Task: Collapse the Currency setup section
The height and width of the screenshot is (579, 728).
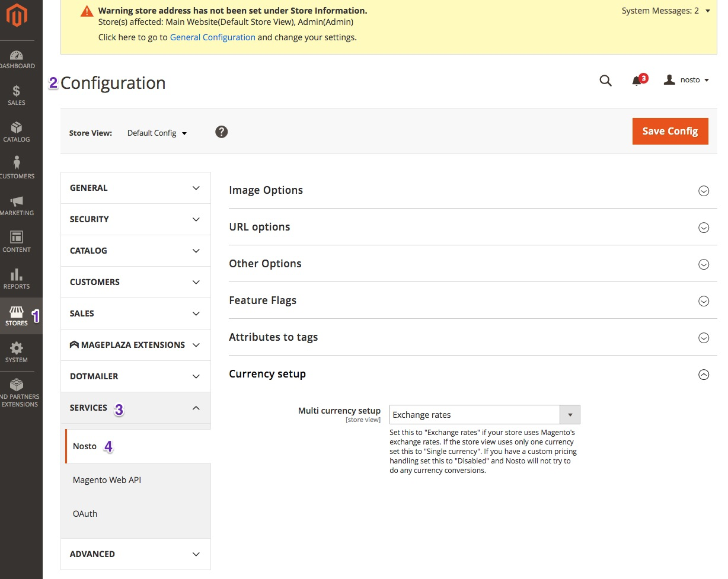Action: pyautogui.click(x=472, y=374)
